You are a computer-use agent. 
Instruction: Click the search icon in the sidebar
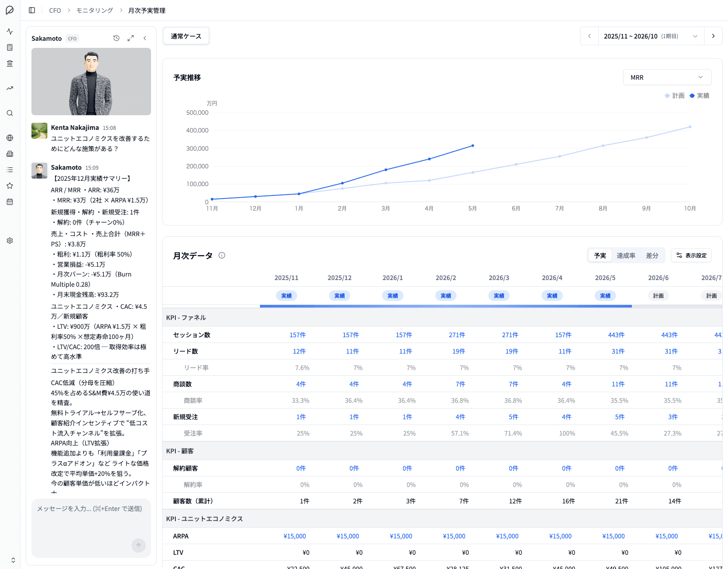coord(9,113)
